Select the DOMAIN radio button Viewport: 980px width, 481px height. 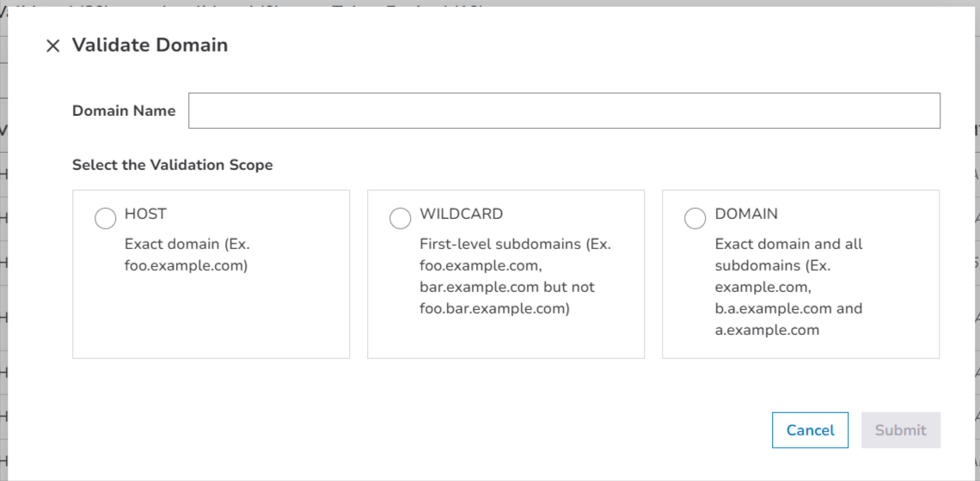point(695,219)
